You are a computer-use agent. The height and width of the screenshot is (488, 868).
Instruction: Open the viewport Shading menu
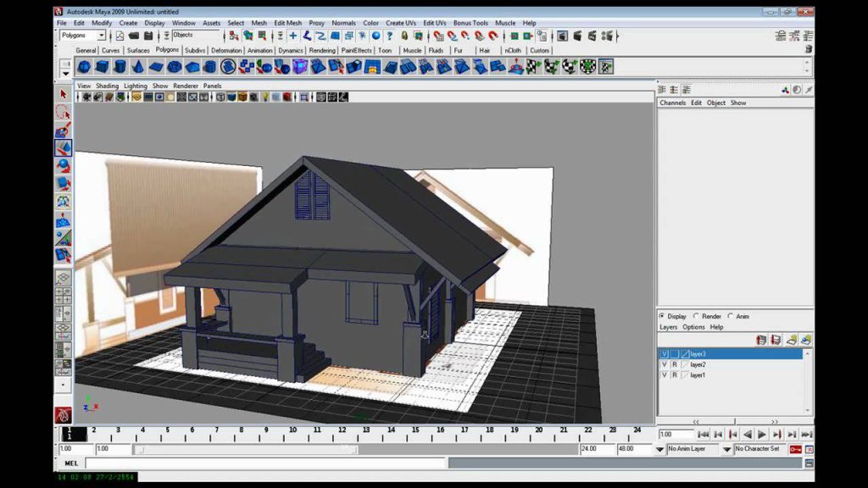pyautogui.click(x=107, y=86)
